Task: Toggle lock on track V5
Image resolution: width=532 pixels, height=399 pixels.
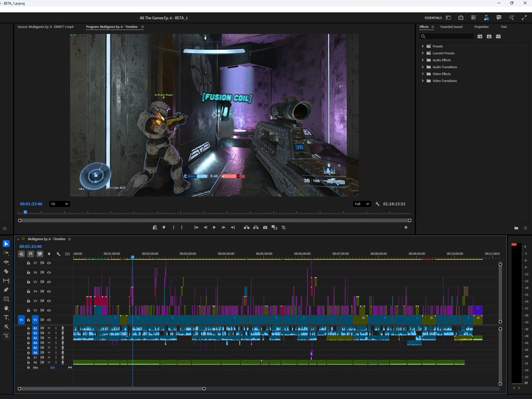Action: 28,282
